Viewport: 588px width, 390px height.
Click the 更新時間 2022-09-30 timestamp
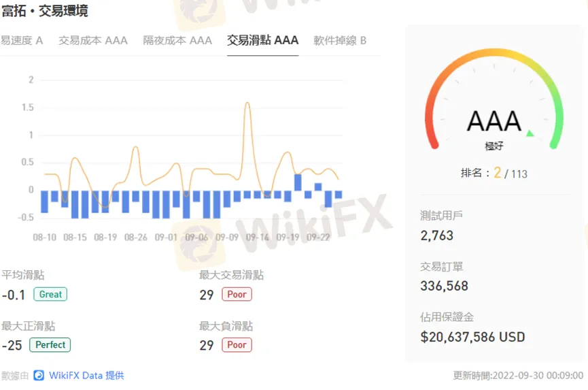click(518, 375)
